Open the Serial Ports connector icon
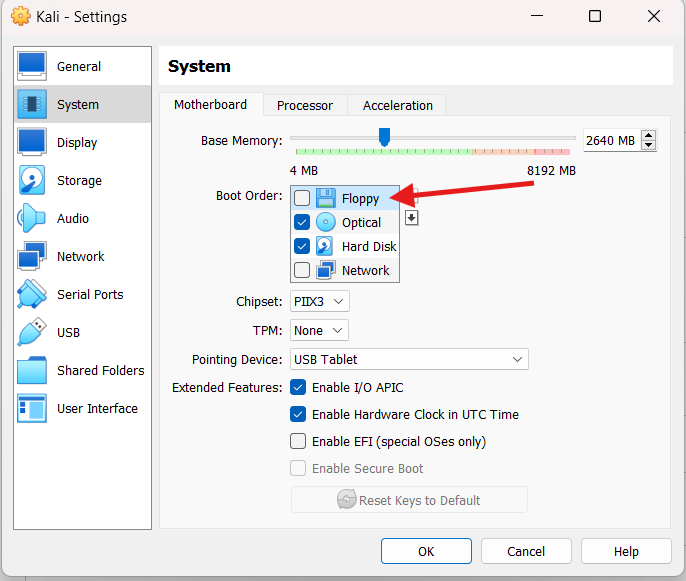The width and height of the screenshot is (686, 581). coord(32,294)
